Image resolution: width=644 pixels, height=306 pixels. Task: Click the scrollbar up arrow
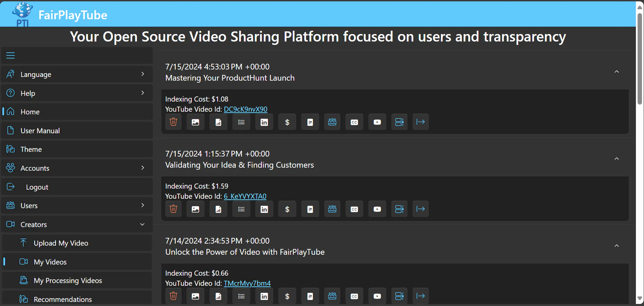[640, 7]
